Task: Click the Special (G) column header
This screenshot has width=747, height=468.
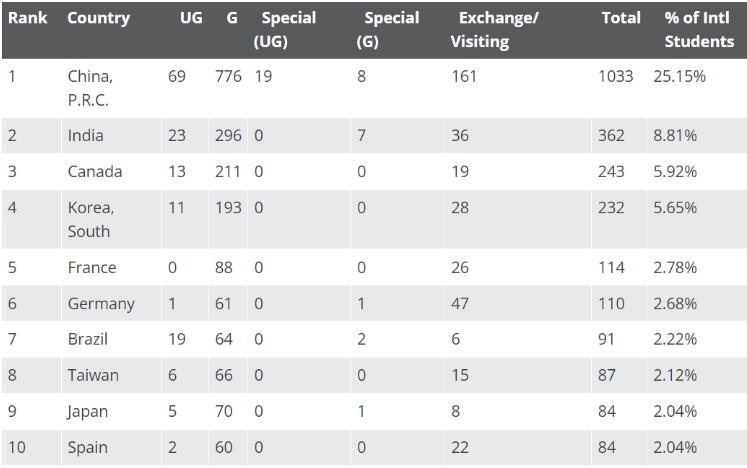Action: tap(388, 30)
